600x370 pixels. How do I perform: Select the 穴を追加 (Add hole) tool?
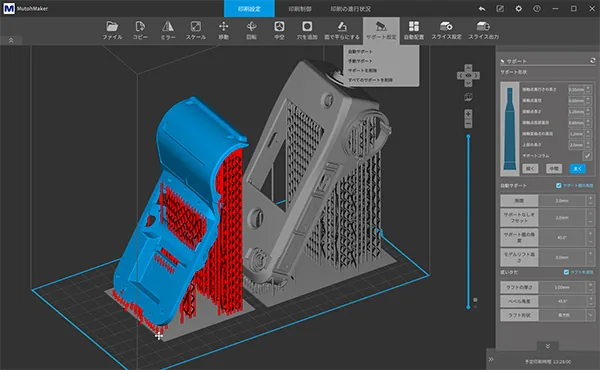[x=307, y=30]
